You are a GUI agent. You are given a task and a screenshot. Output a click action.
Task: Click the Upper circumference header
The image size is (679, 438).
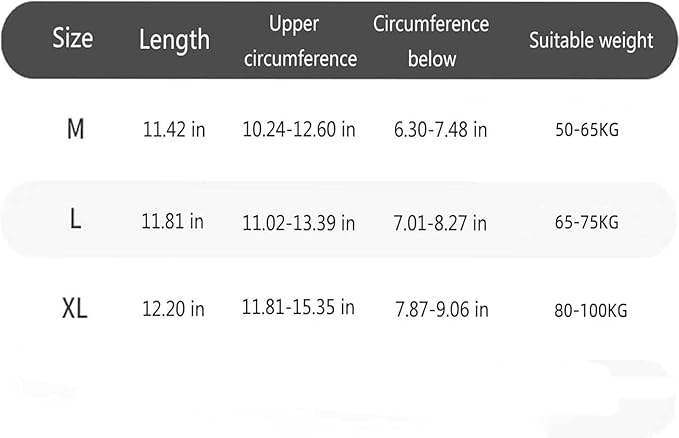(x=299, y=41)
